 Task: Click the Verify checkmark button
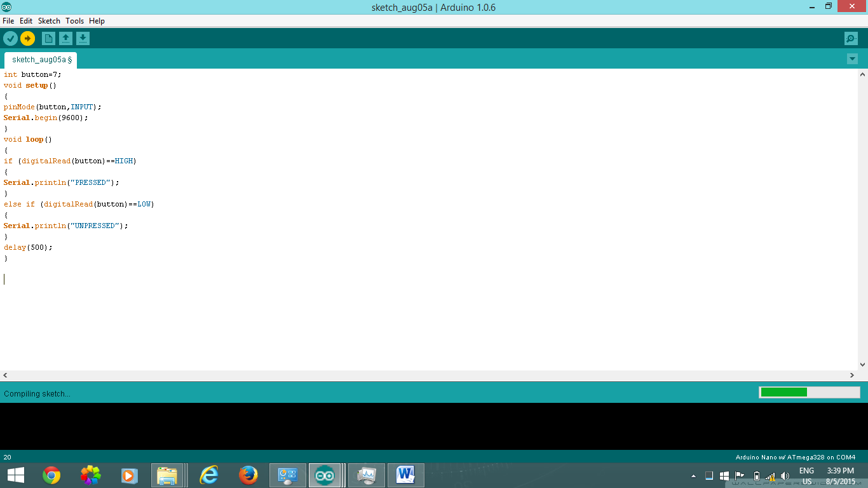pos(10,39)
